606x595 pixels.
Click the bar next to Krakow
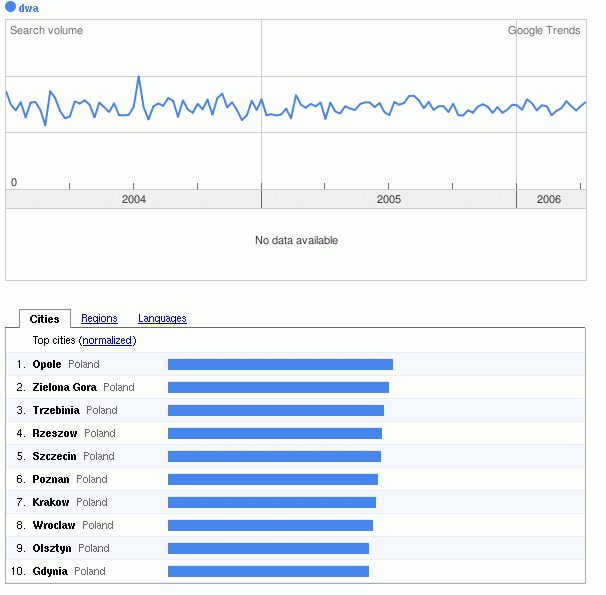pyautogui.click(x=272, y=503)
